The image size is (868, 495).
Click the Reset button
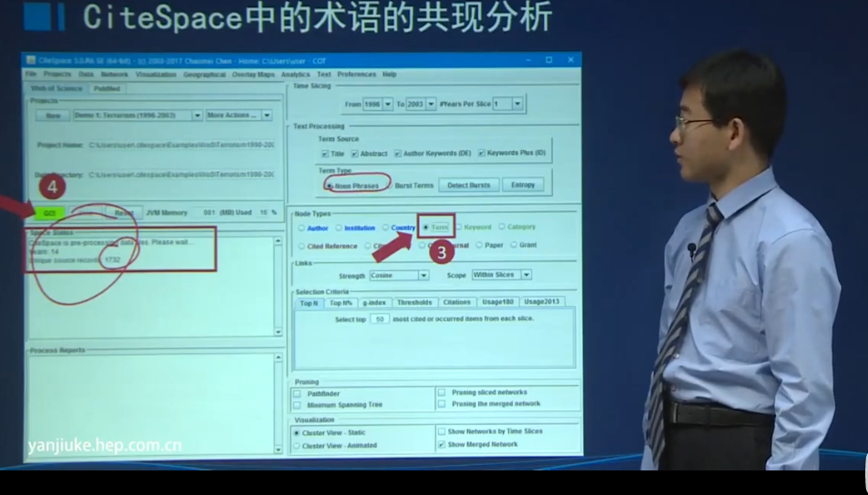[x=124, y=213]
